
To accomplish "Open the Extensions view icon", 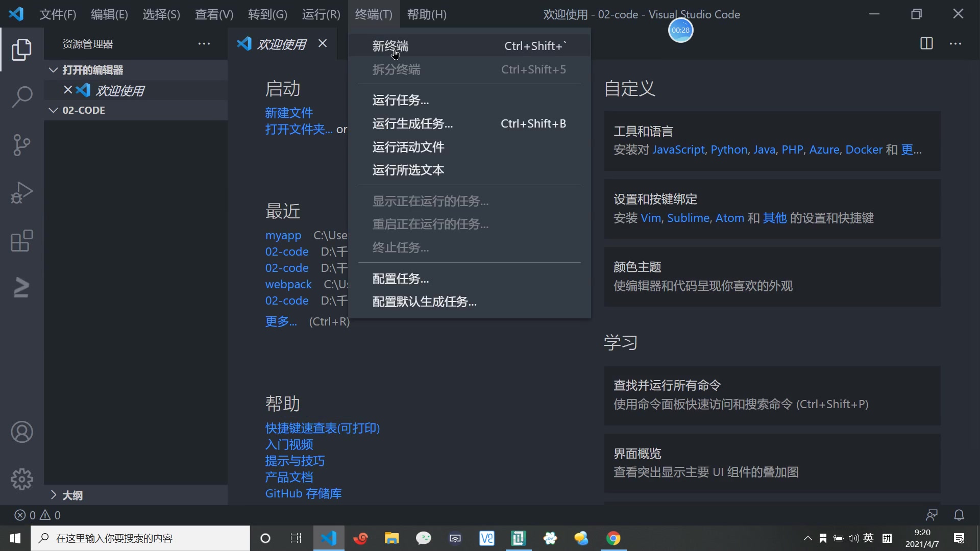I will [21, 241].
